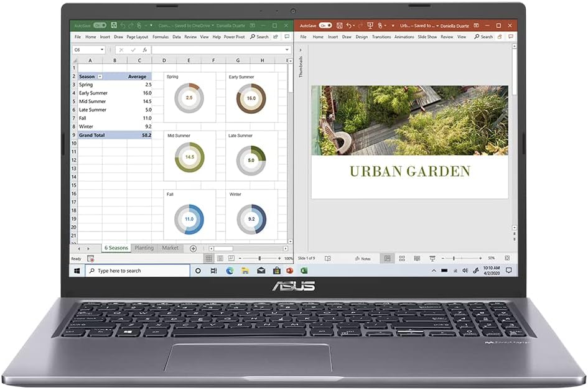This screenshot has width=588, height=390.
Task: Open the Name Box dropdown showing C6
Action: click(101, 49)
